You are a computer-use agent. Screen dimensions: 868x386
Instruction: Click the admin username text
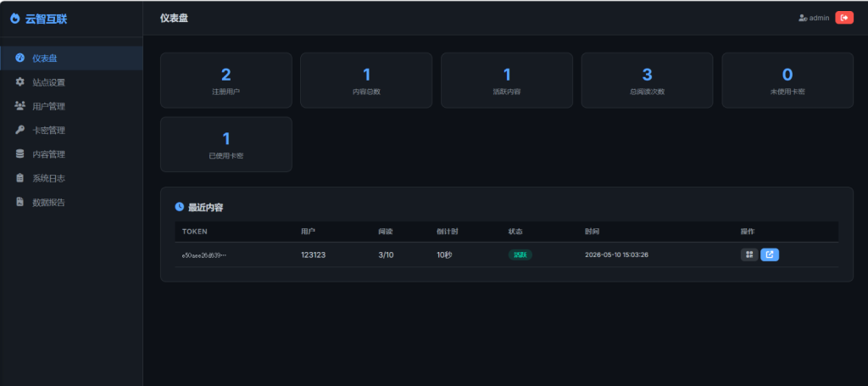click(x=820, y=18)
